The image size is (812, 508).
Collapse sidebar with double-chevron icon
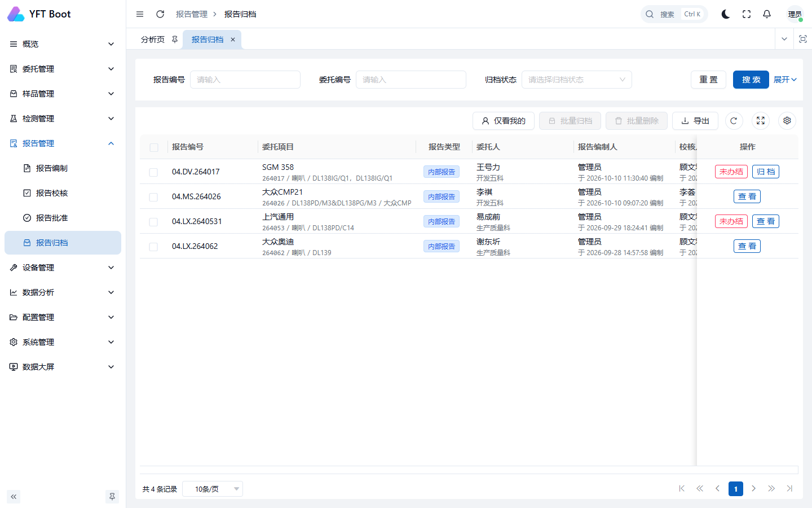tap(14, 497)
